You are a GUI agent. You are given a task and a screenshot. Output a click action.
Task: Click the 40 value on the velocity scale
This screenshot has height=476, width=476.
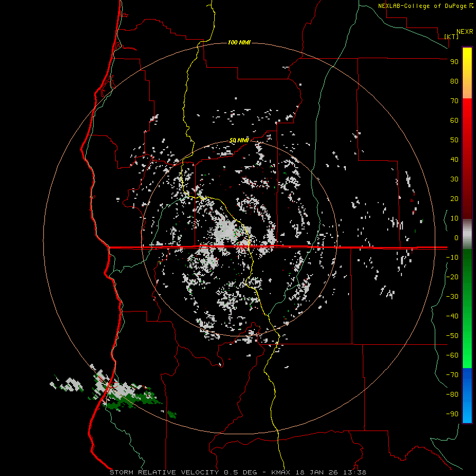(x=454, y=159)
